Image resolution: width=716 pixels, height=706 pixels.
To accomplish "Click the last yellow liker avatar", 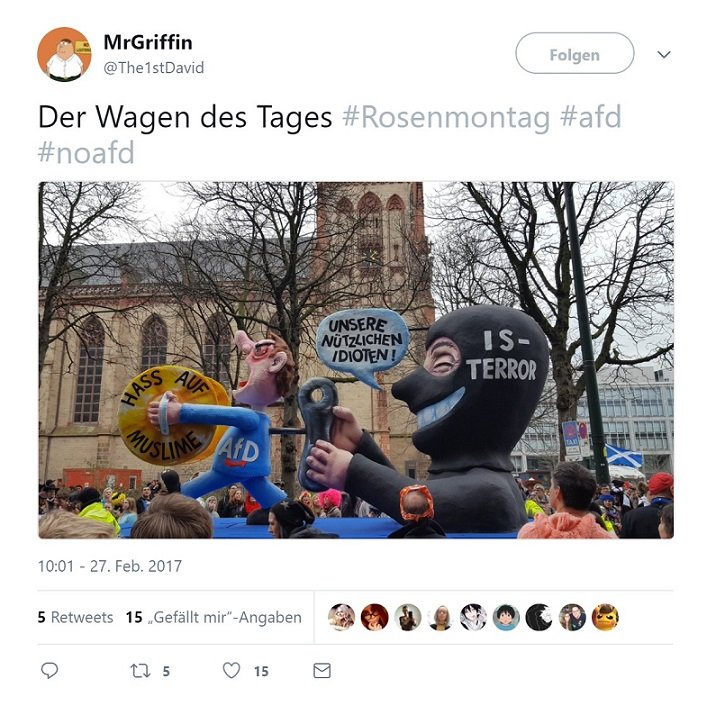I will coord(605,617).
